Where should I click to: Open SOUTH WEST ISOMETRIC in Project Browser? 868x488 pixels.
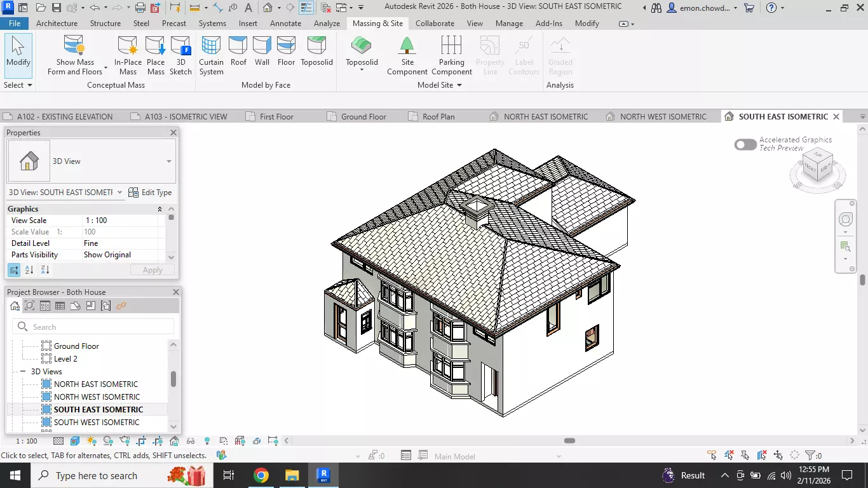[x=97, y=423]
